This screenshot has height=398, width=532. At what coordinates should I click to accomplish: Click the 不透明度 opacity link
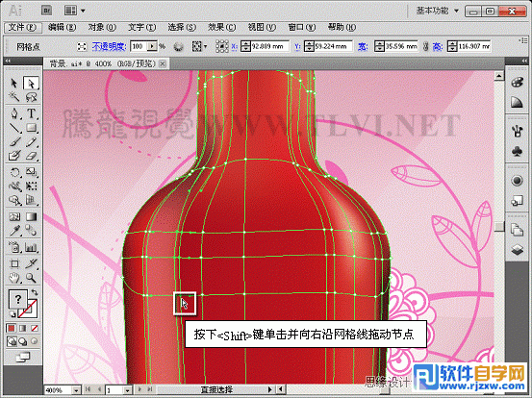pos(109,46)
